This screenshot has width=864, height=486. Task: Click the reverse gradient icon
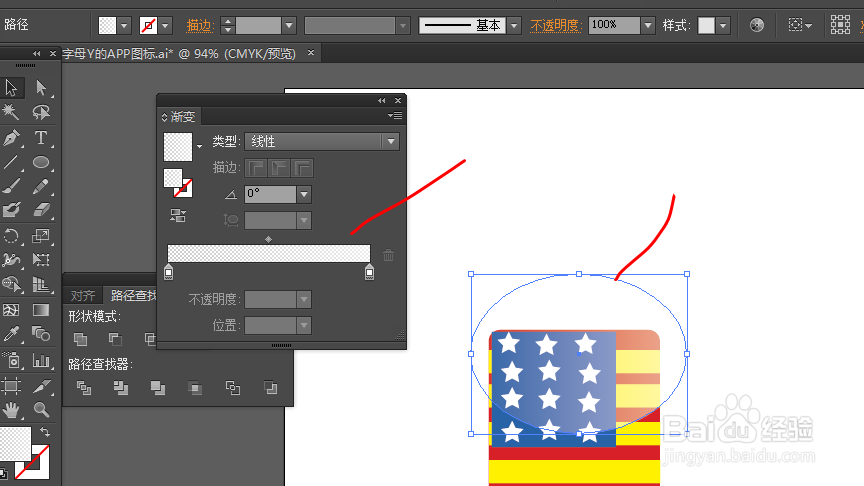click(x=177, y=215)
